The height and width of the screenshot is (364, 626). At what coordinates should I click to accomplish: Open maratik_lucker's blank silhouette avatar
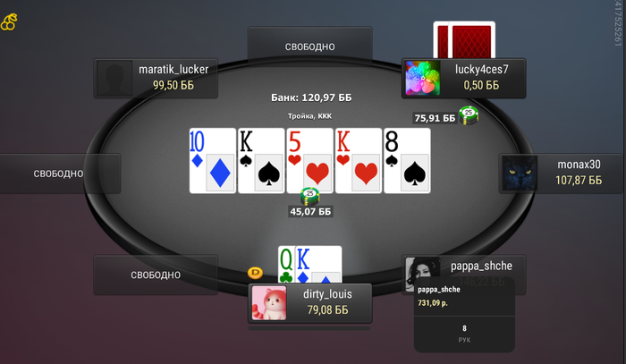tap(114, 78)
